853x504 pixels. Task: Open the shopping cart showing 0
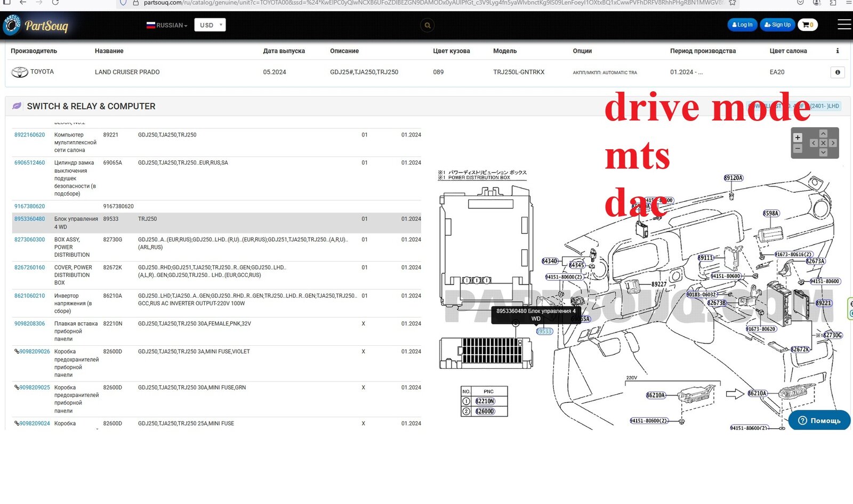coord(807,25)
